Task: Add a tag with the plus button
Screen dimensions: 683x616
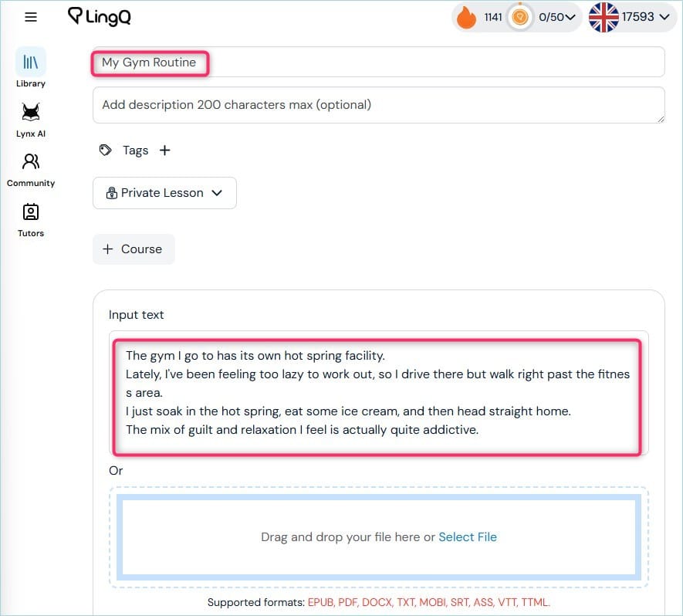Action: pos(164,151)
